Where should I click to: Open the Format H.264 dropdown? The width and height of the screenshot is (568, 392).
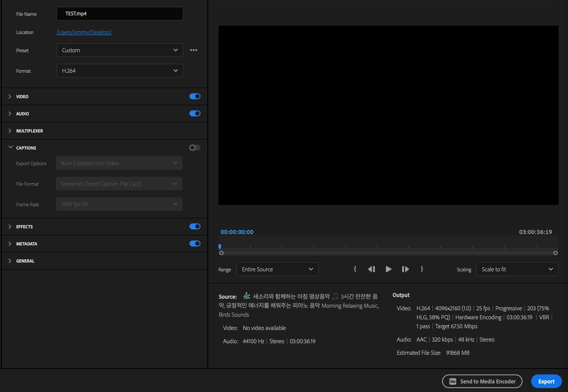(120, 71)
